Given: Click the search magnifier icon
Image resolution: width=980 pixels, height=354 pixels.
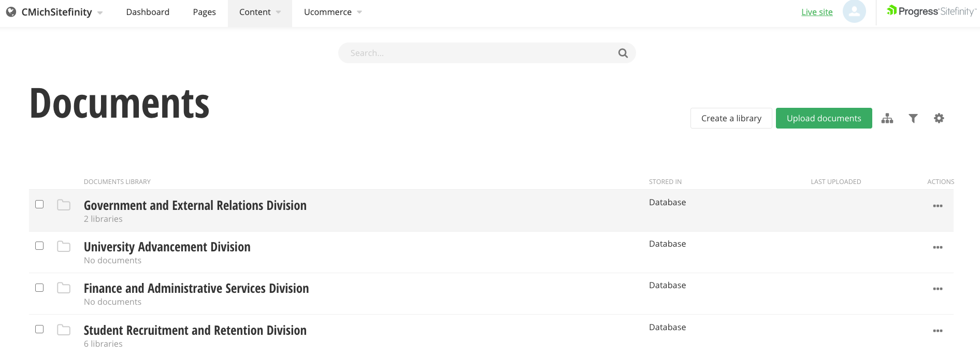Looking at the screenshot, I should [x=623, y=53].
